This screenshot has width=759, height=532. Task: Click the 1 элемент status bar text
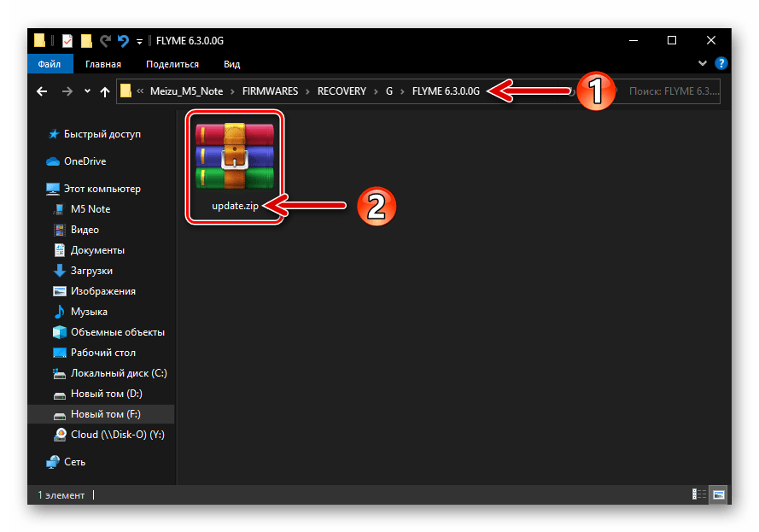tap(61, 495)
